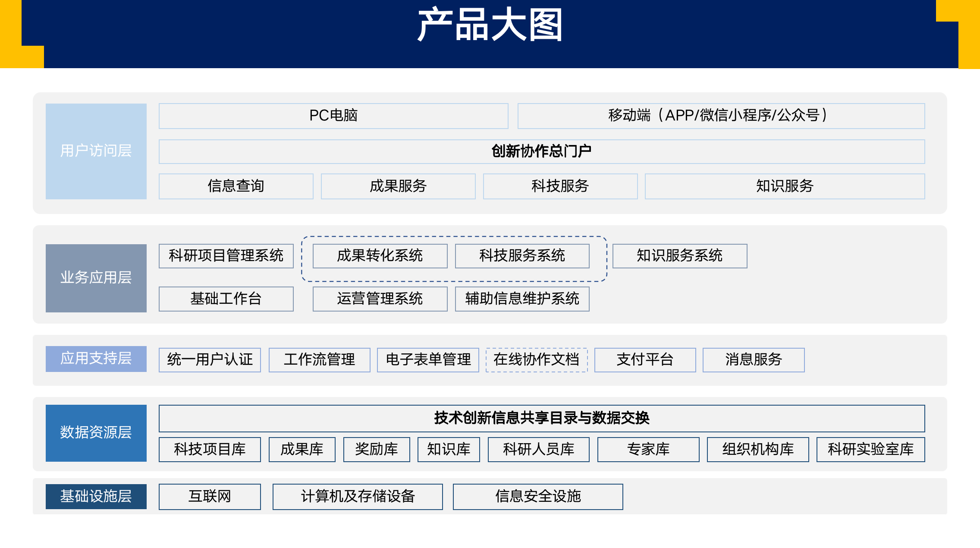The width and height of the screenshot is (980, 548).
Task: Click the 科技服务系统 box
Action: click(522, 256)
